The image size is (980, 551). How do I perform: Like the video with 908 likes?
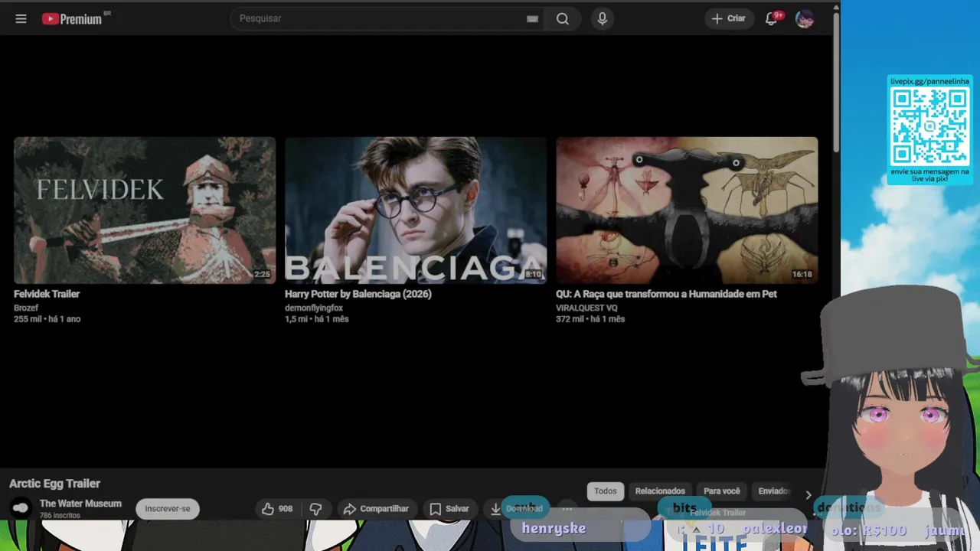277,509
